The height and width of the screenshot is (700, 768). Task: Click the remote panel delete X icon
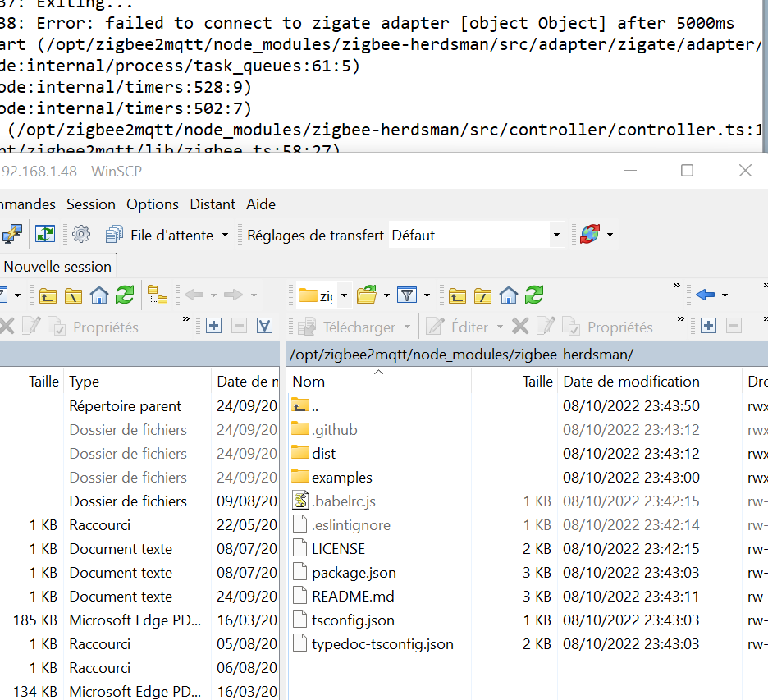point(520,327)
